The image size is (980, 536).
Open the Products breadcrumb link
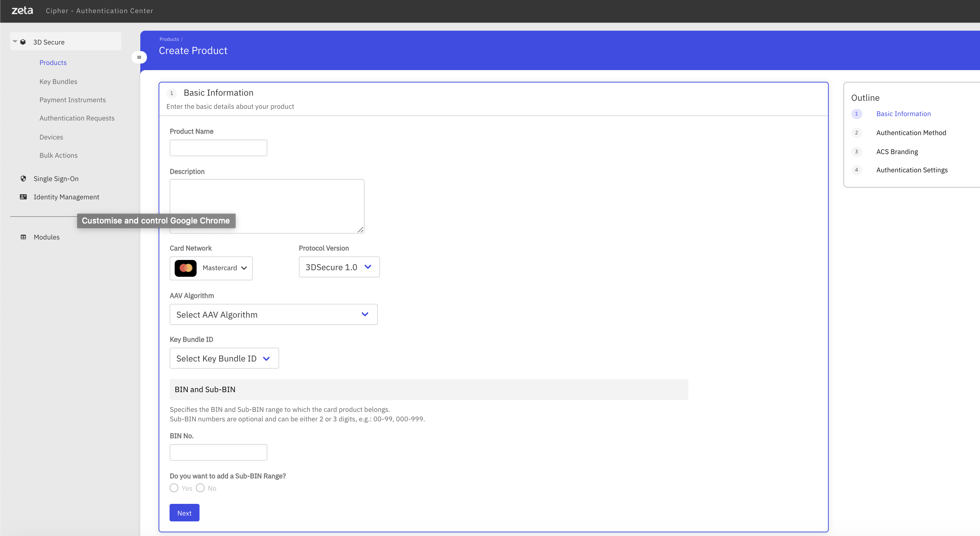(169, 39)
